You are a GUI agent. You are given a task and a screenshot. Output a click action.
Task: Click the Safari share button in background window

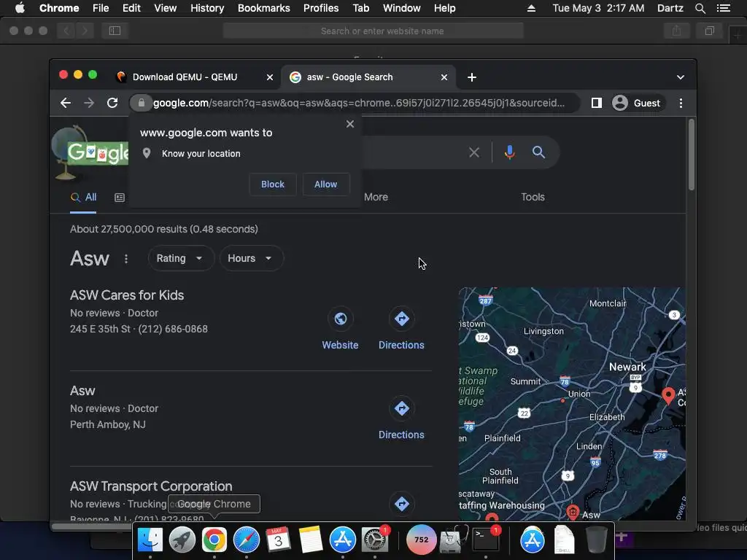coord(676,31)
